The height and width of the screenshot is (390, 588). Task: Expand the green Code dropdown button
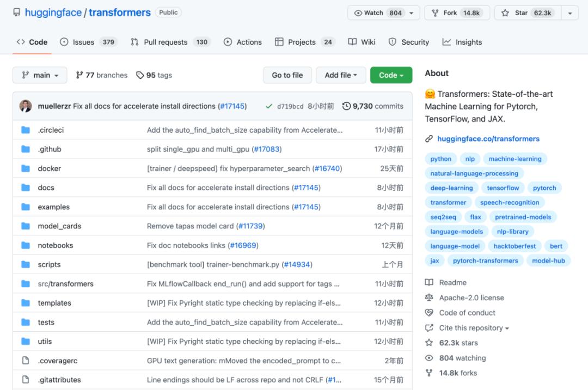(391, 75)
